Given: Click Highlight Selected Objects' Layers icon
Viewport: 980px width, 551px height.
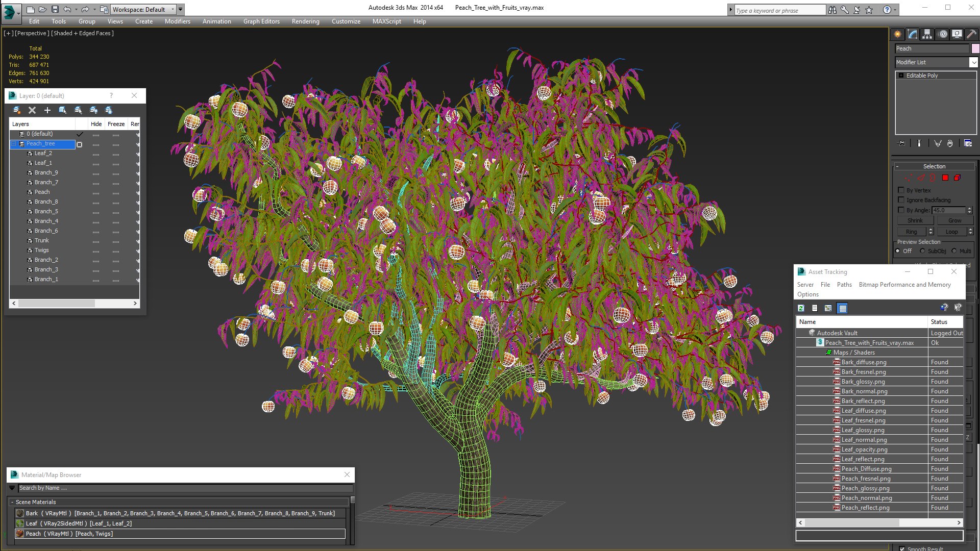Looking at the screenshot, I should [x=78, y=110].
